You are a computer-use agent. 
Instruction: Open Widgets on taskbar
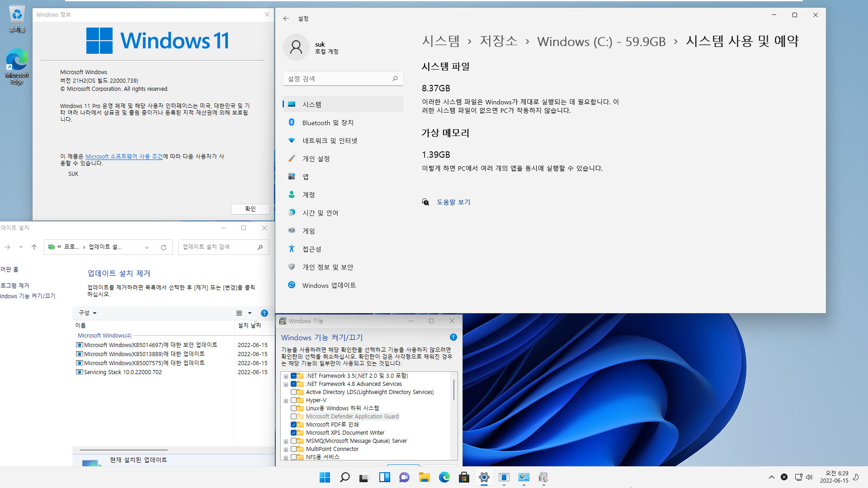point(384,477)
